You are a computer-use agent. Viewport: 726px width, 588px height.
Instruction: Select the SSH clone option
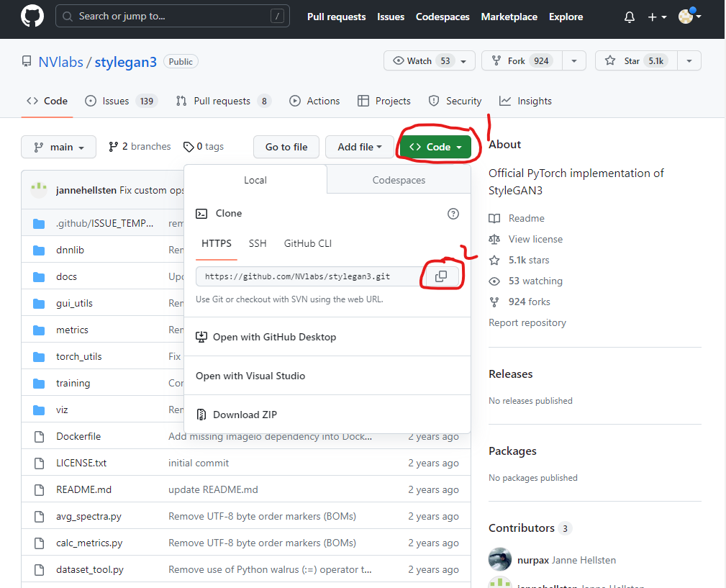258,243
